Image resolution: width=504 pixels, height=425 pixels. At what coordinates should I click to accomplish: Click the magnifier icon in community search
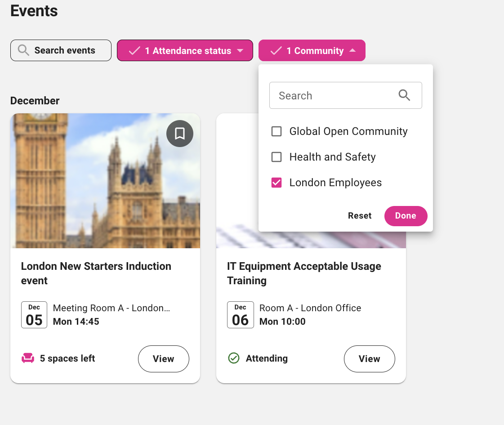pos(404,95)
